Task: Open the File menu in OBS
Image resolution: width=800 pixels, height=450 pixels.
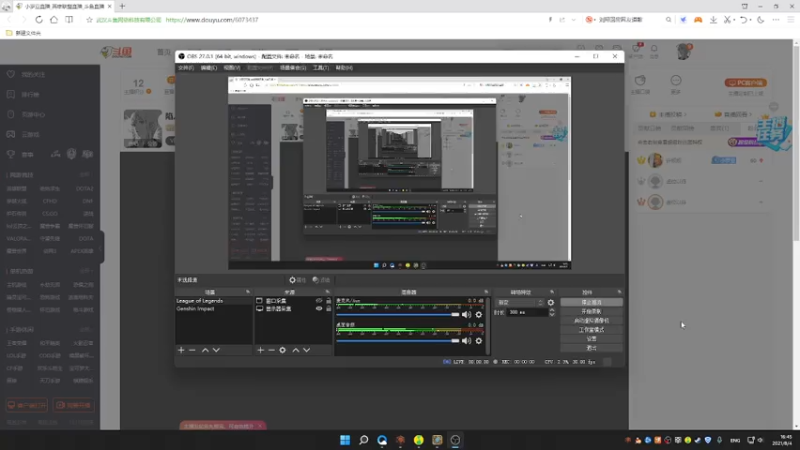Action: click(186, 68)
